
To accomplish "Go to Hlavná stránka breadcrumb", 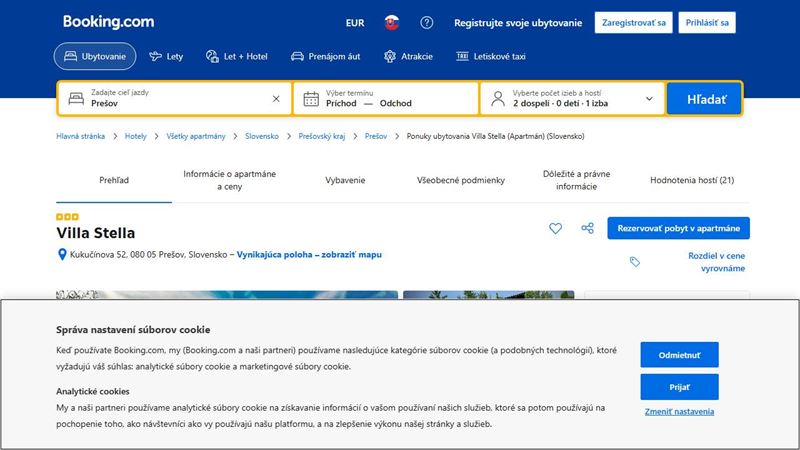I will 81,136.
